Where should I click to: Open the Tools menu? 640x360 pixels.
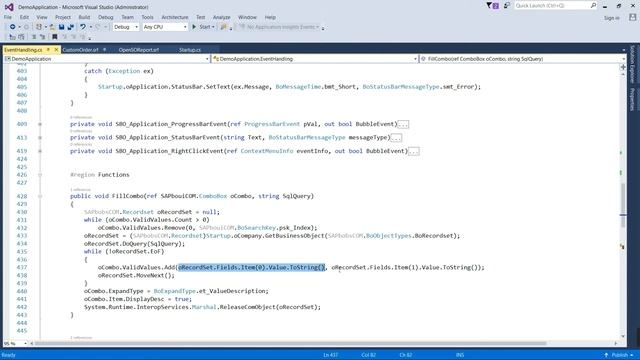[x=147, y=17]
